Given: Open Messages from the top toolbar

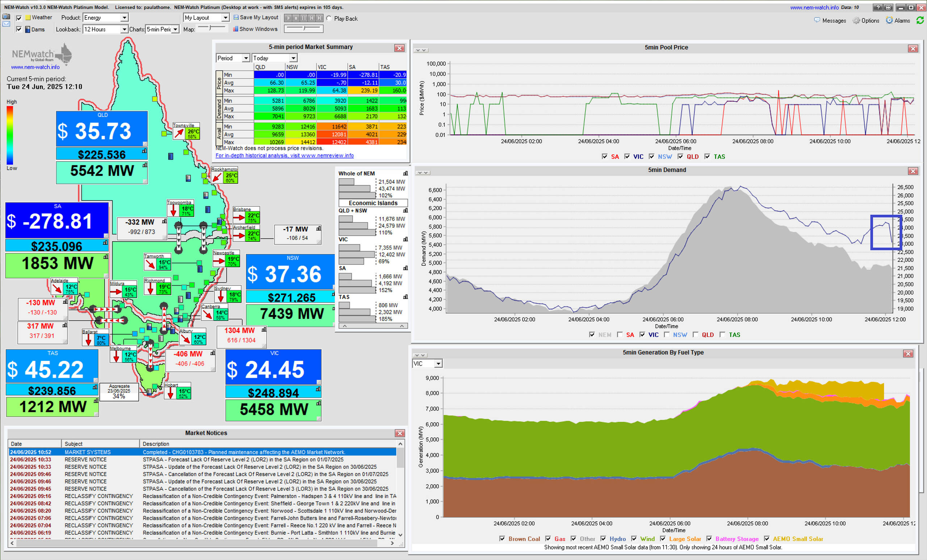Looking at the screenshot, I should [830, 20].
